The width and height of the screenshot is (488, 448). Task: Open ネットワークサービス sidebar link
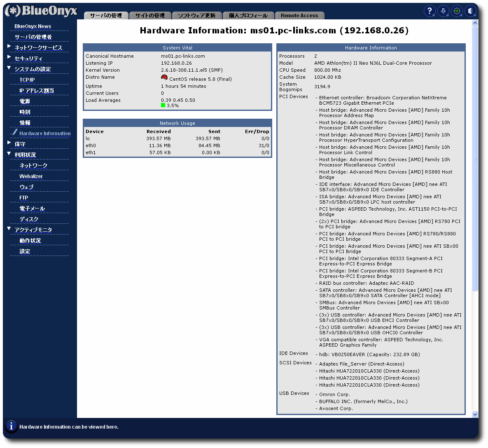tap(38, 48)
